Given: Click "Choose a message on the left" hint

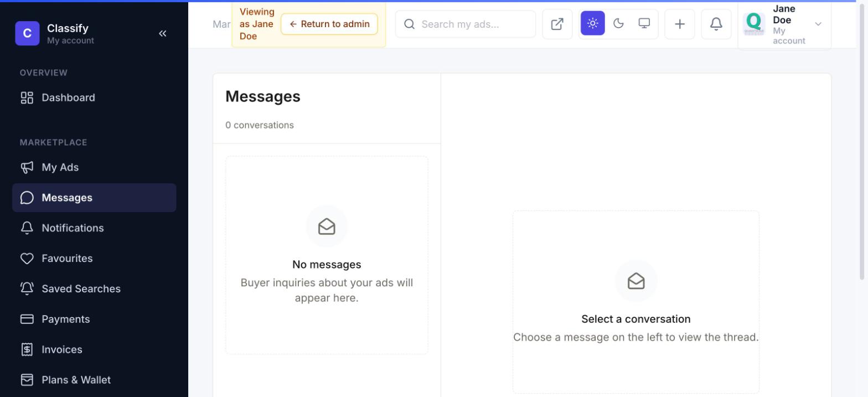Looking at the screenshot, I should pos(636,337).
